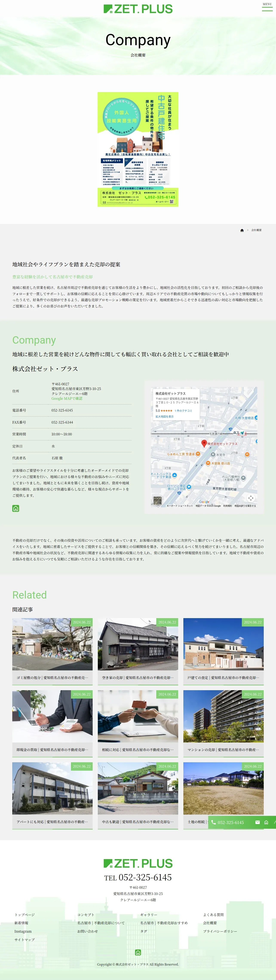Image resolution: width=276 pixels, height=980 pixels.
Task: Open サイトマップ footer link
Action: pyautogui.click(x=25, y=940)
